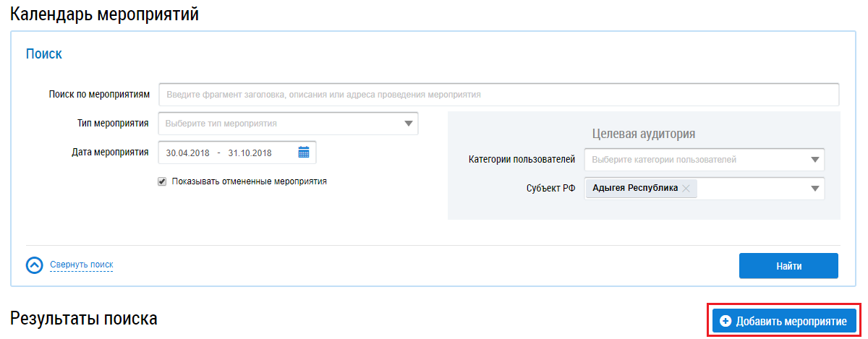Click the Показывать отмененные мероприятия label text
This screenshot has height=339, width=868.
pos(249,181)
